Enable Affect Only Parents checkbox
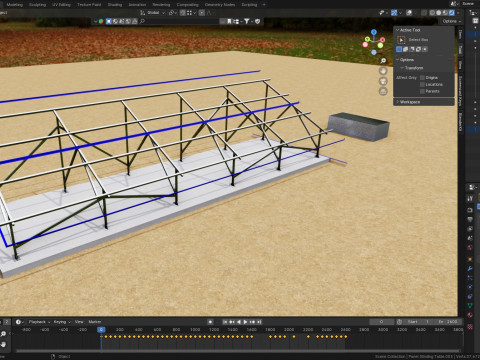Screen dimensions: 480x360 click(422, 91)
